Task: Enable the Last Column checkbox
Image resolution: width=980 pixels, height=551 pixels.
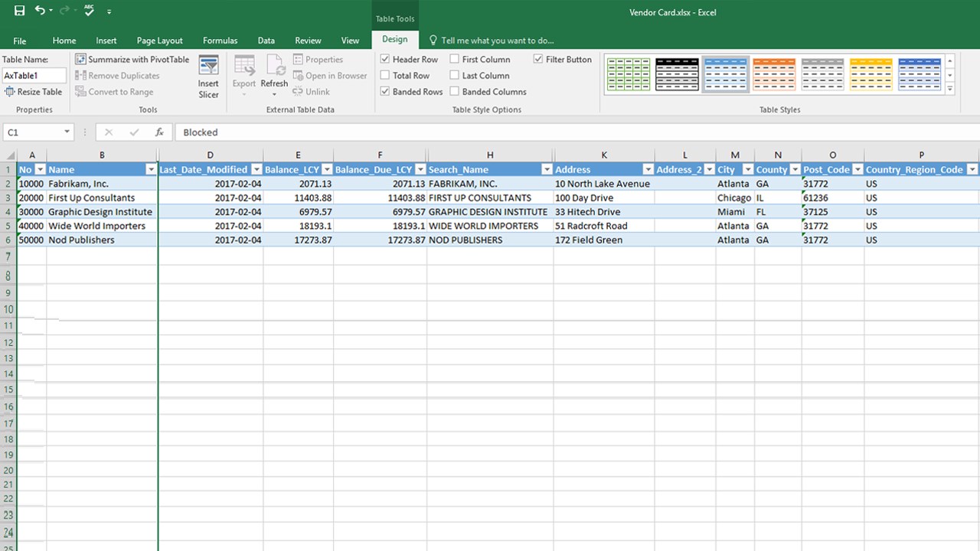Action: [x=455, y=75]
